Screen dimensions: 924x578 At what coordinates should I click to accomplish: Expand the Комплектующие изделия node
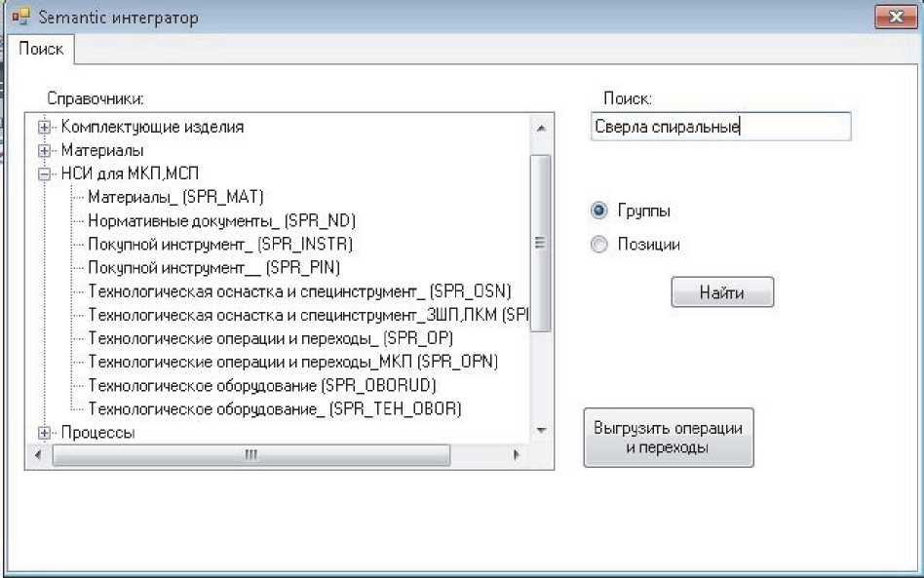click(x=44, y=127)
